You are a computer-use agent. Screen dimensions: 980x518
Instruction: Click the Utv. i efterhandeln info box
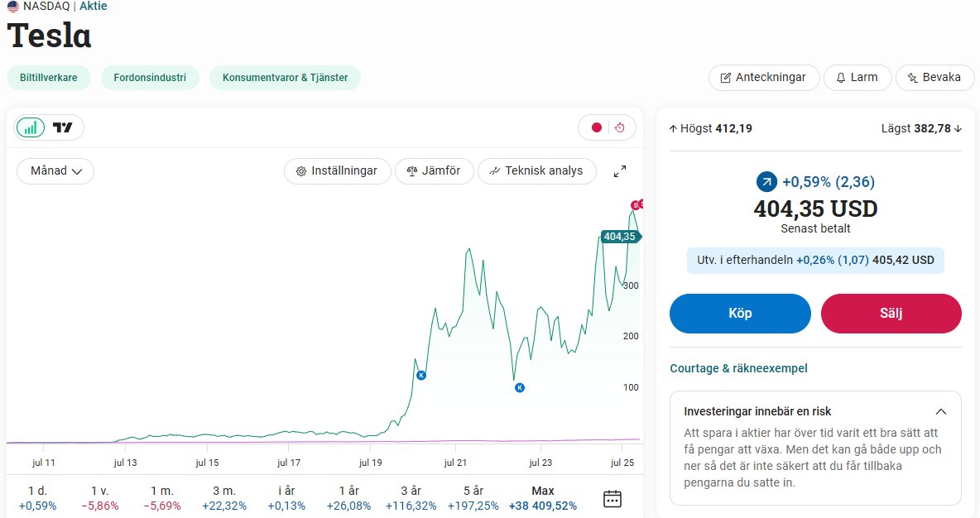[x=815, y=260]
